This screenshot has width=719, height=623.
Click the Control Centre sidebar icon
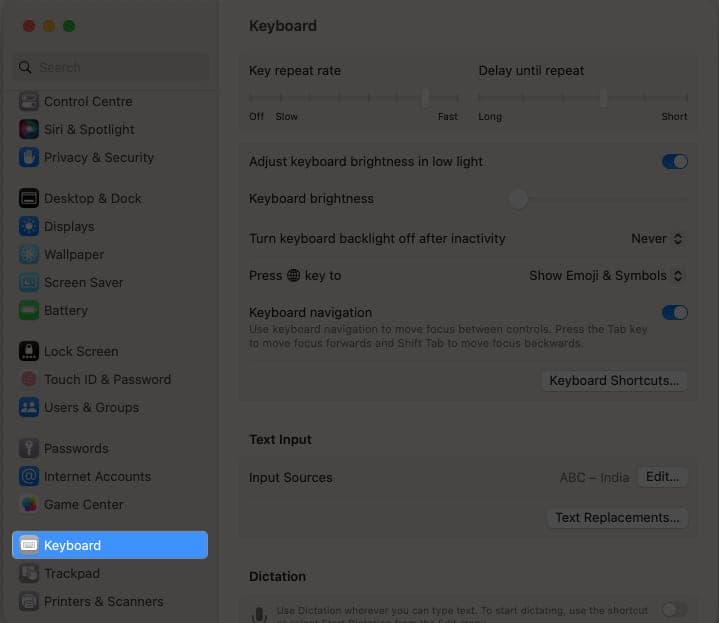(x=29, y=101)
